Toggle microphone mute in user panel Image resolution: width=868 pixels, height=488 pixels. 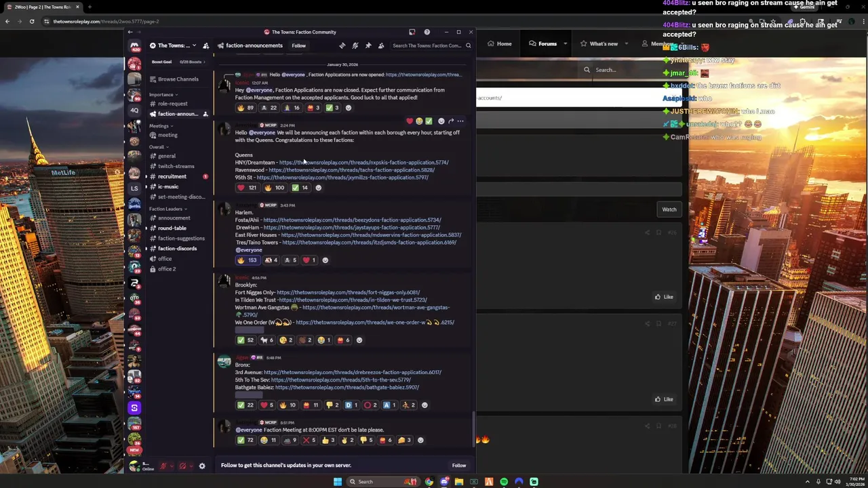(x=163, y=466)
